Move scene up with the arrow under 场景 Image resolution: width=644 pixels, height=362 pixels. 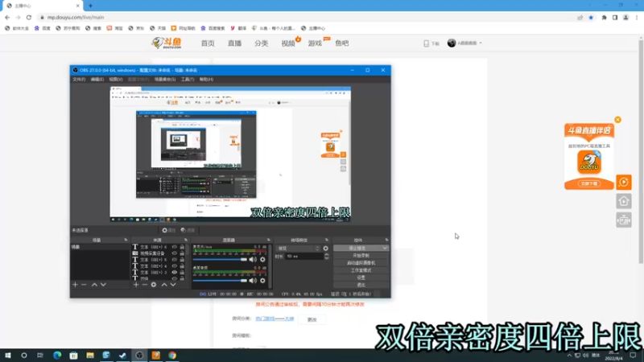click(x=94, y=285)
